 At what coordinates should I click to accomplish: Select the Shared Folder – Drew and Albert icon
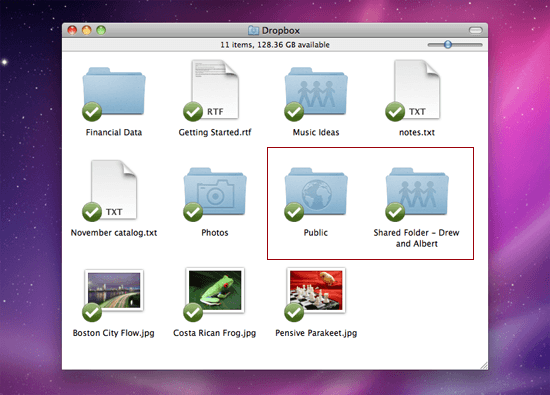tap(417, 192)
